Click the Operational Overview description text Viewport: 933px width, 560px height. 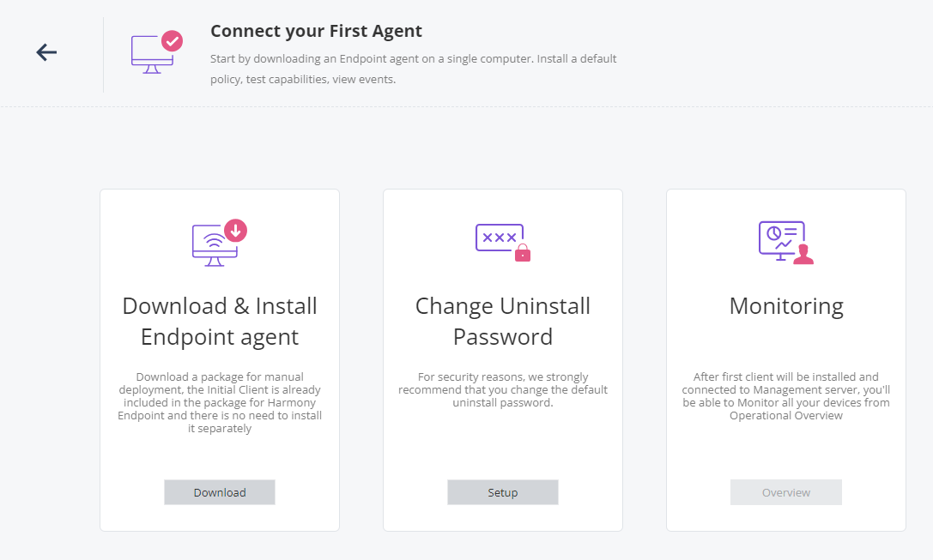coord(786,396)
